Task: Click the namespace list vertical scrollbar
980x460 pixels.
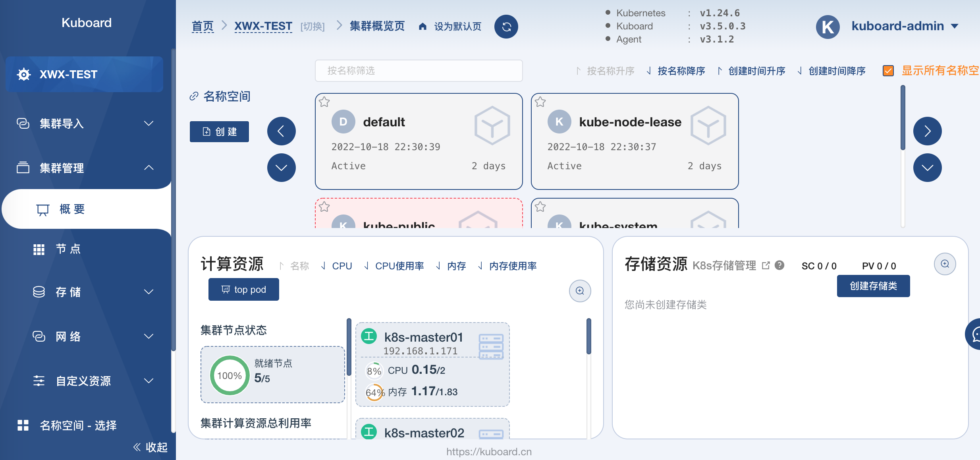Action: tap(903, 118)
